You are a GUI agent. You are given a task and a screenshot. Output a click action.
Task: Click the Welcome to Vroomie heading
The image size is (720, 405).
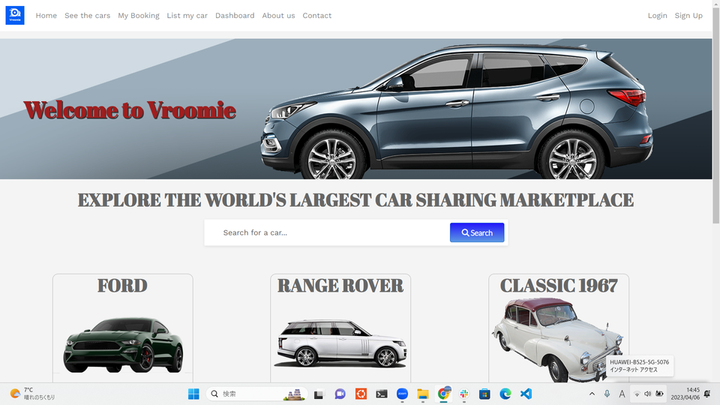point(129,110)
